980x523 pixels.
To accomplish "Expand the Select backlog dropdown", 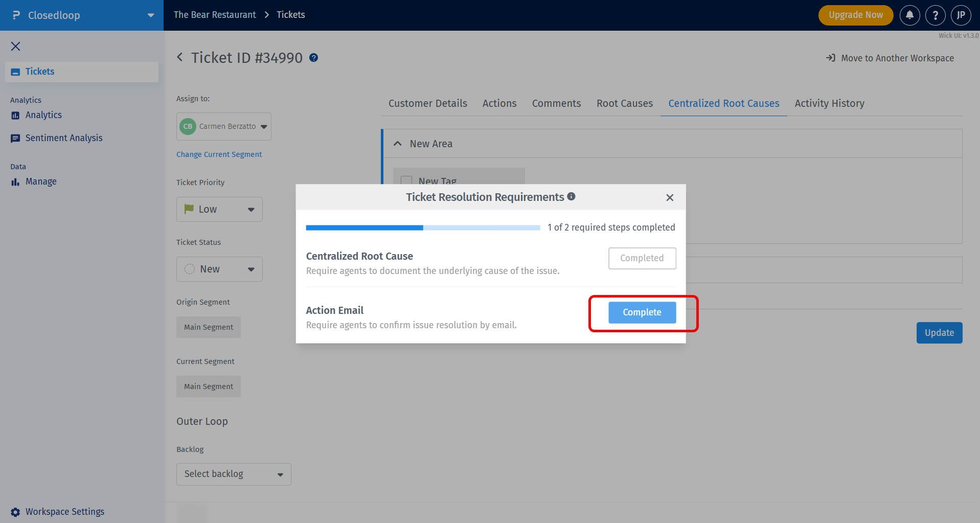I will point(234,474).
